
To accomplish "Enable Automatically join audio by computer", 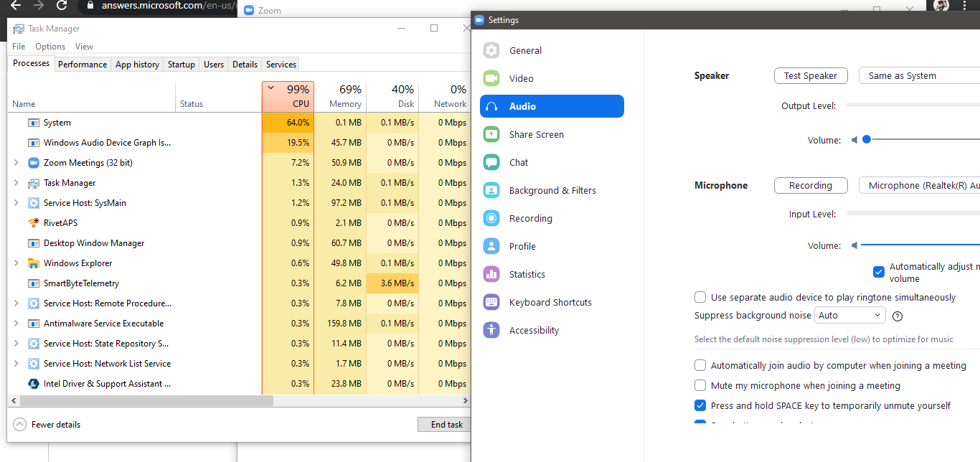I will 700,365.
